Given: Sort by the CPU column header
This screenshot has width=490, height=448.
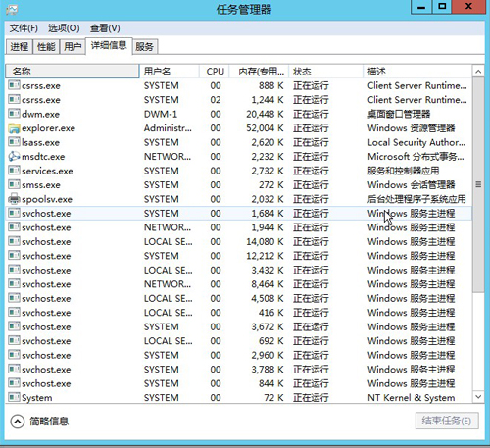Looking at the screenshot, I should pos(215,72).
